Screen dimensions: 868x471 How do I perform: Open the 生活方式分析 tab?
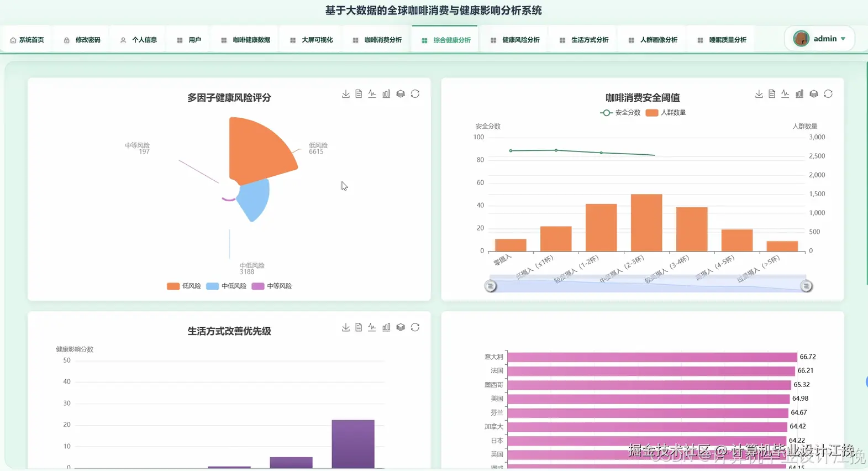pyautogui.click(x=584, y=40)
